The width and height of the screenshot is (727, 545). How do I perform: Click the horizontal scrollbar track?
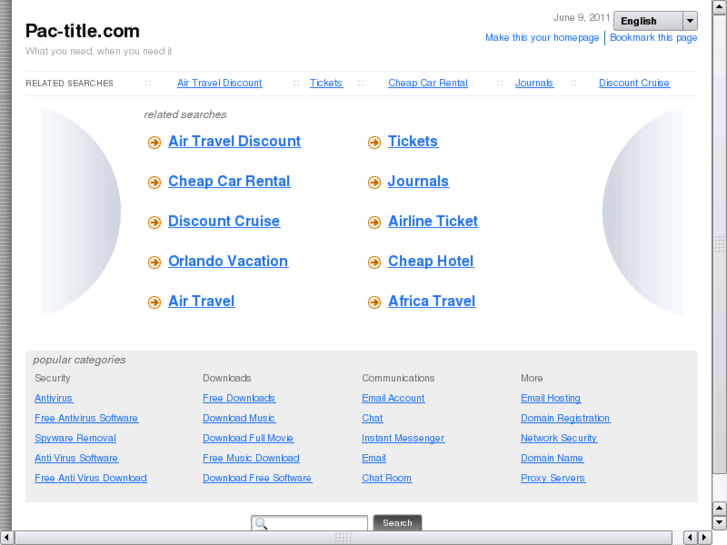pyautogui.click(x=343, y=538)
